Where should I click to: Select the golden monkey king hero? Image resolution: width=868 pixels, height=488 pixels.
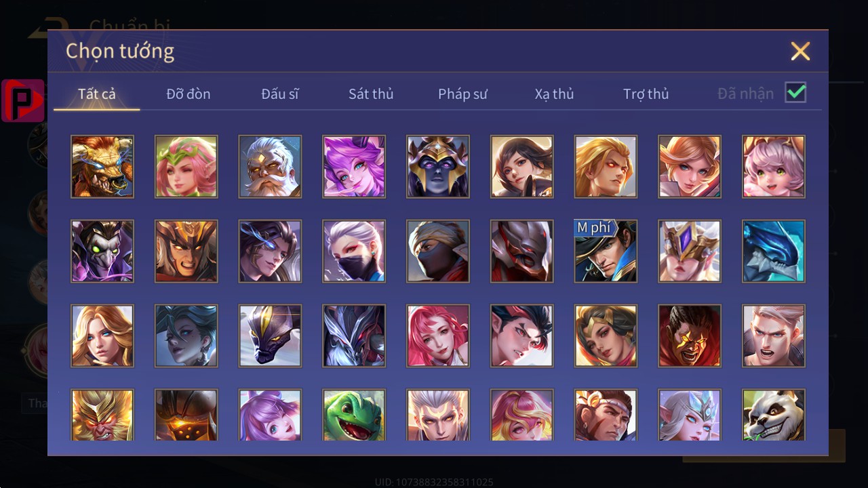pos(102,415)
